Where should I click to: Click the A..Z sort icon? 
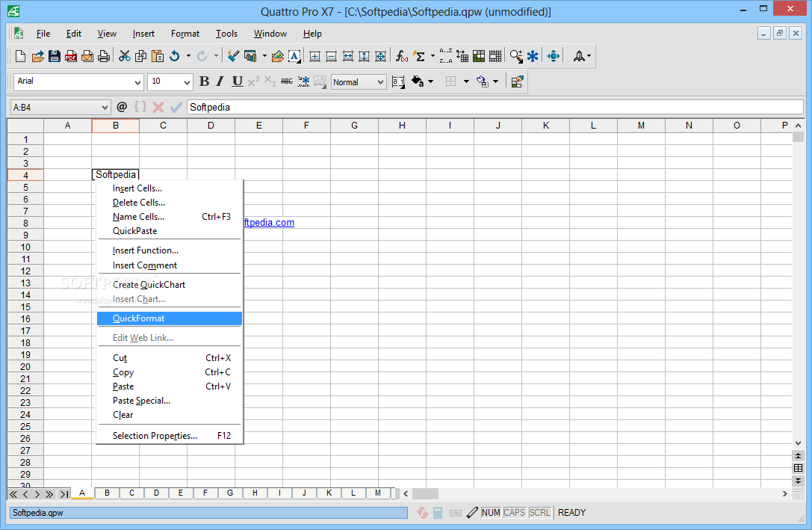coord(445,56)
